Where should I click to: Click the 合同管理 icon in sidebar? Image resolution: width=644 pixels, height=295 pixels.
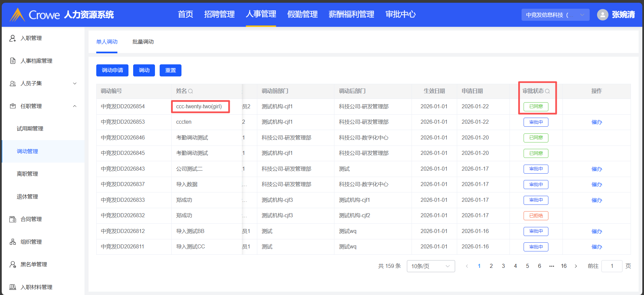(13, 219)
